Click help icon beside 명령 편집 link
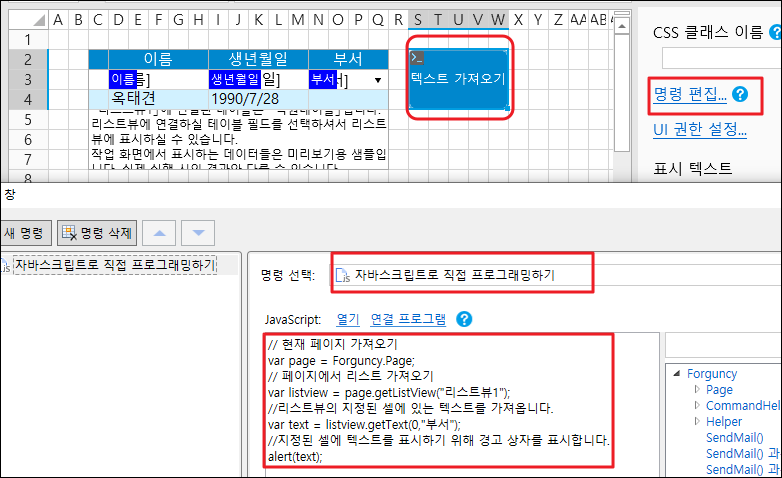This screenshot has width=782, height=478. [x=740, y=95]
